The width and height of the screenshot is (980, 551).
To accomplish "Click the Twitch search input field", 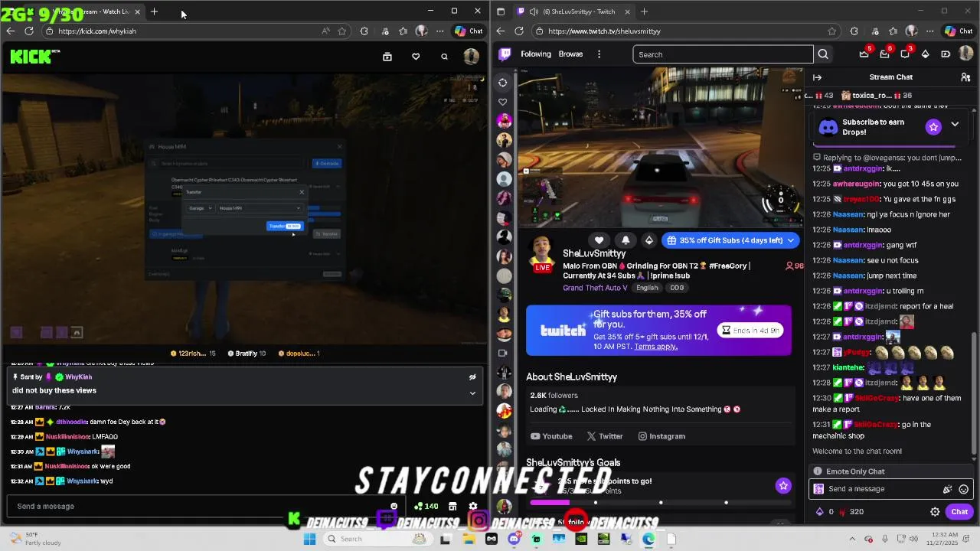I will (723, 54).
